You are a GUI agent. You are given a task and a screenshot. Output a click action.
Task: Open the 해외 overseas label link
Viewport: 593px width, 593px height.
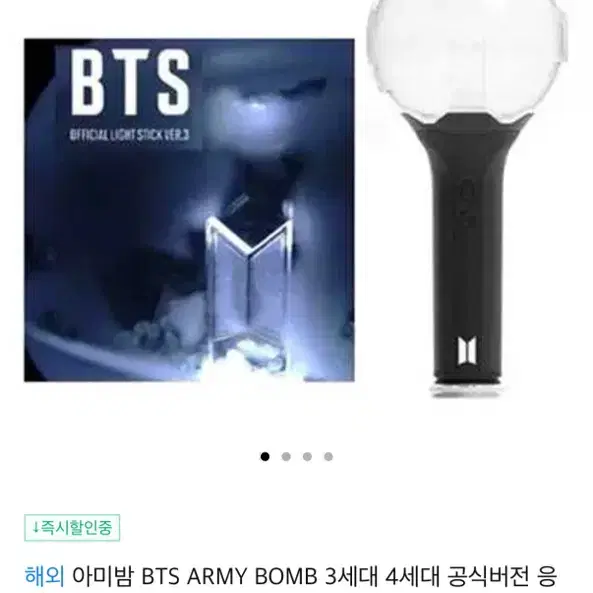[45, 576]
